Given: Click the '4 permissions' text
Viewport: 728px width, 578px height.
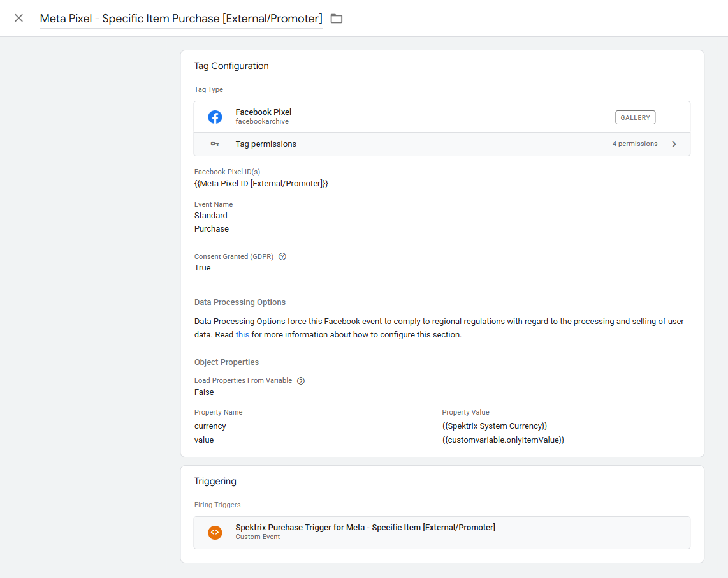Looking at the screenshot, I should pos(634,144).
